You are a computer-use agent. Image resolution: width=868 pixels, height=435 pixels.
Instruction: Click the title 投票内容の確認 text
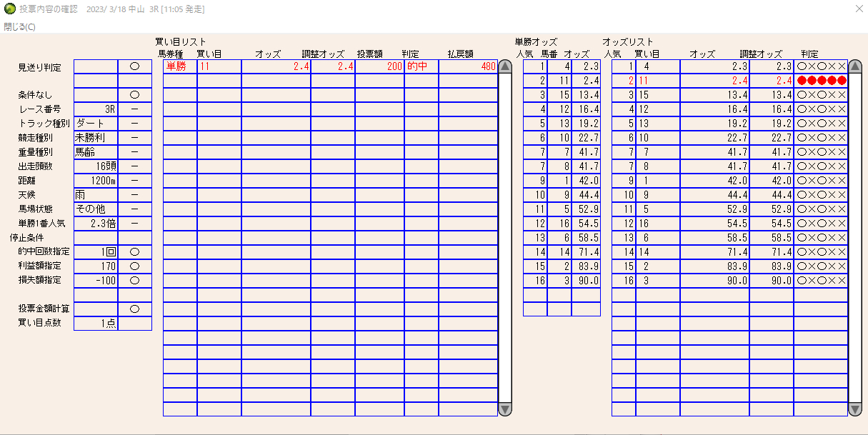(x=49, y=9)
